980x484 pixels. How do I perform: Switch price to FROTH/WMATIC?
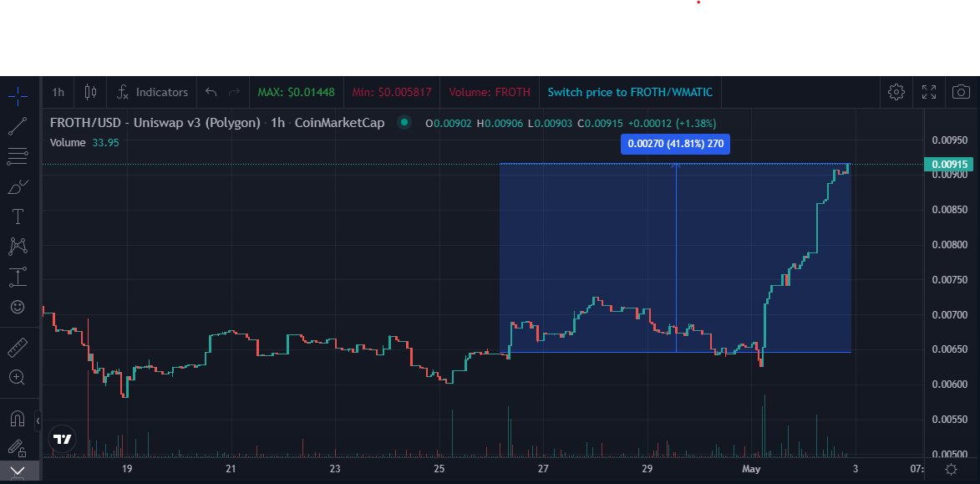click(x=630, y=93)
